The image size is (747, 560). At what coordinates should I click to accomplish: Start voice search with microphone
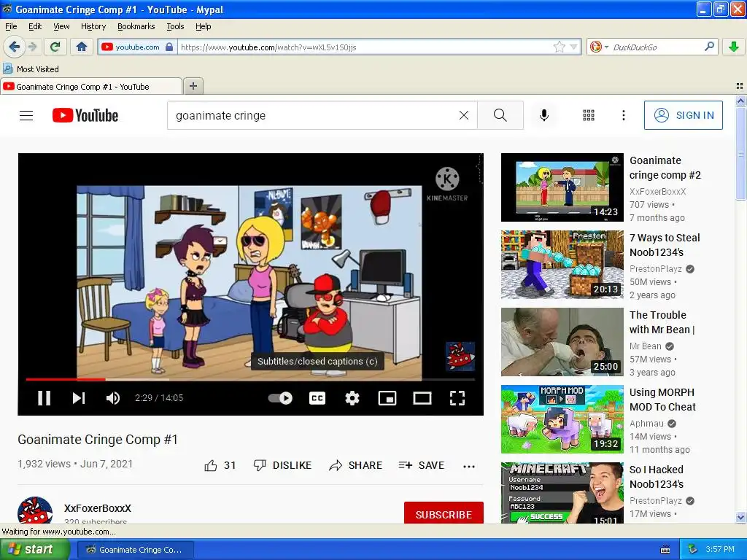[x=544, y=115]
